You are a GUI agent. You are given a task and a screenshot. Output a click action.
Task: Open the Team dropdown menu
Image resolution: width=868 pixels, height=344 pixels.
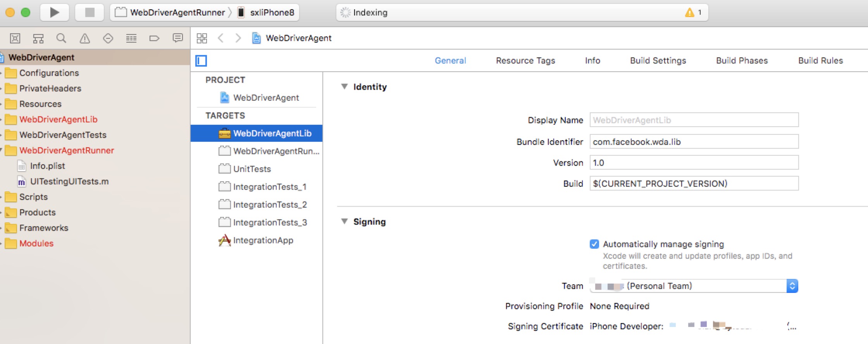792,286
